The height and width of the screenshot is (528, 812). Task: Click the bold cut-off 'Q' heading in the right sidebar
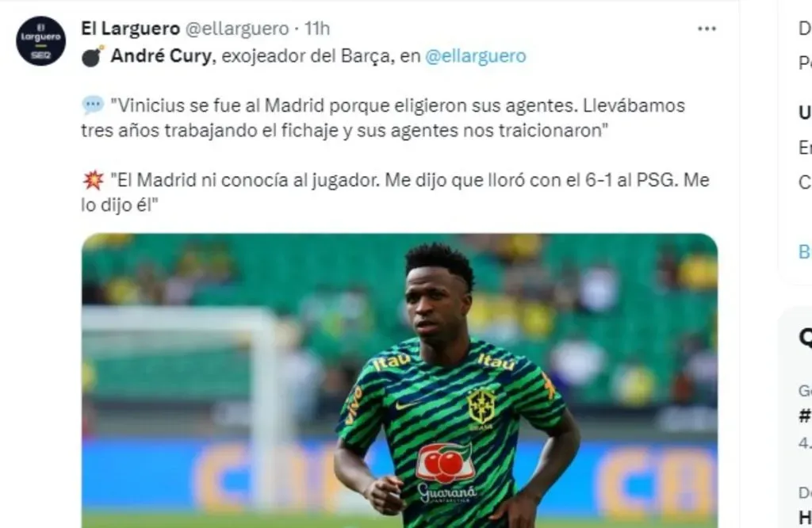coord(806,338)
